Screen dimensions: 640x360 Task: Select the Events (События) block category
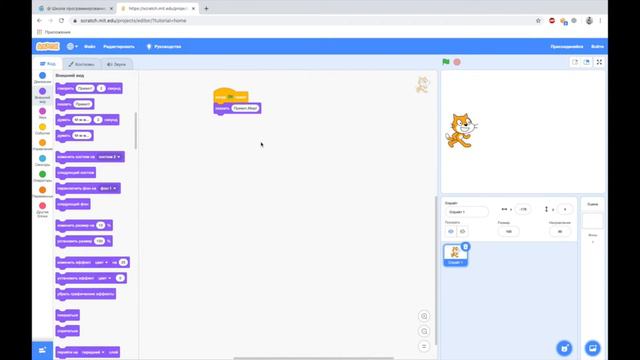pos(42,129)
